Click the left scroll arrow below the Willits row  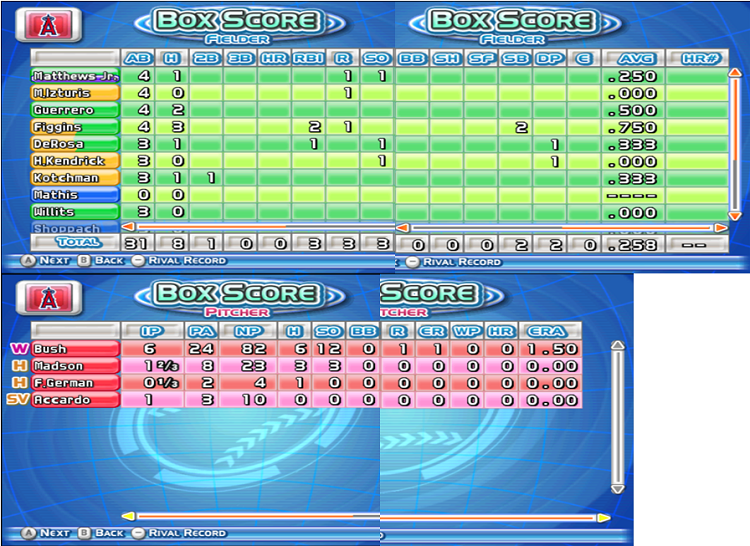(128, 226)
